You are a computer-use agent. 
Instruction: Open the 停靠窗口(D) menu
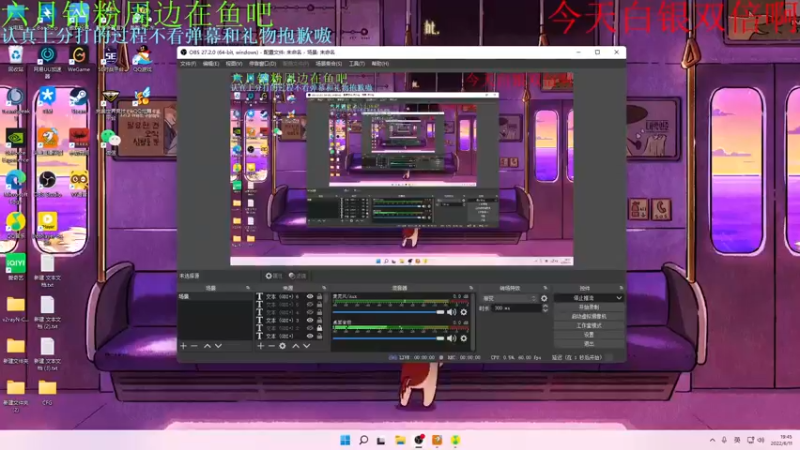click(262, 64)
